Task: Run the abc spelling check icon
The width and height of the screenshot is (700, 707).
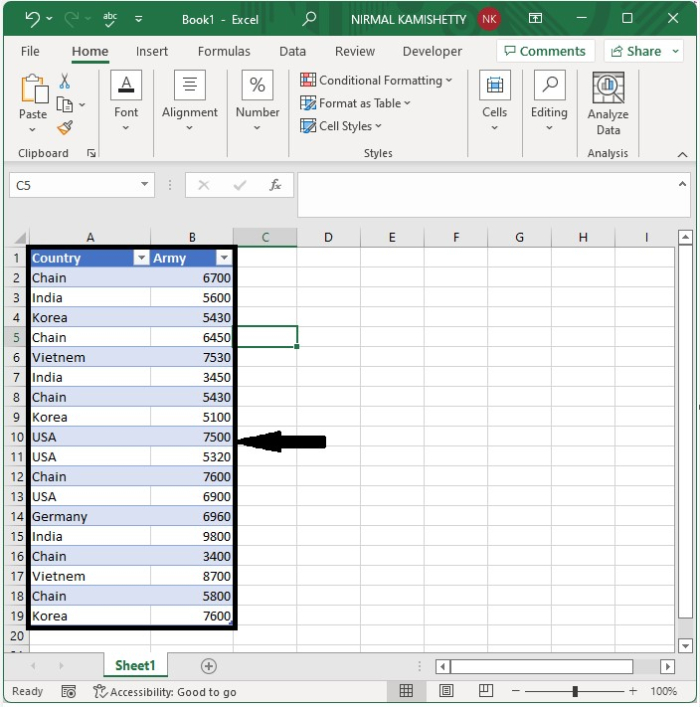Action: 110,19
